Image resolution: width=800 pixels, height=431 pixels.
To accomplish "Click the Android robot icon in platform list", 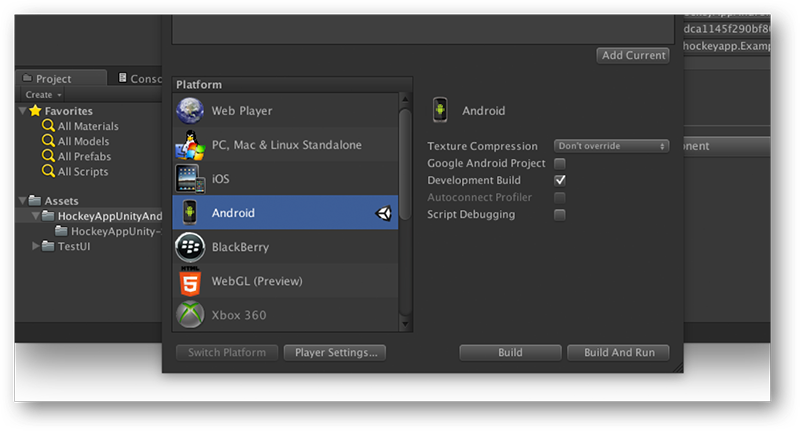I will coord(190,213).
